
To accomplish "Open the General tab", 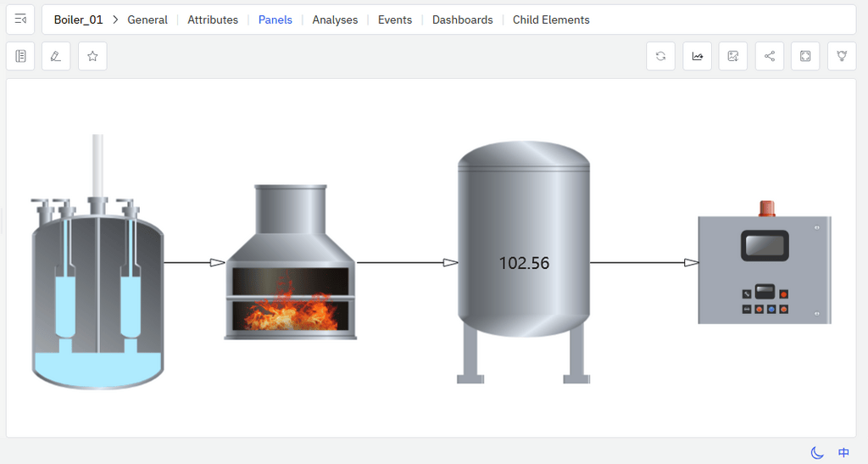I will pos(147,20).
